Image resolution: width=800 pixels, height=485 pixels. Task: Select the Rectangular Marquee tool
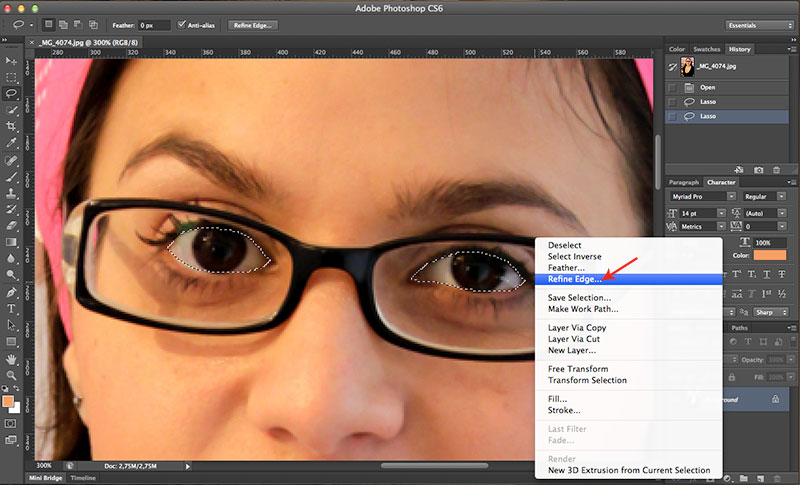click(x=12, y=77)
